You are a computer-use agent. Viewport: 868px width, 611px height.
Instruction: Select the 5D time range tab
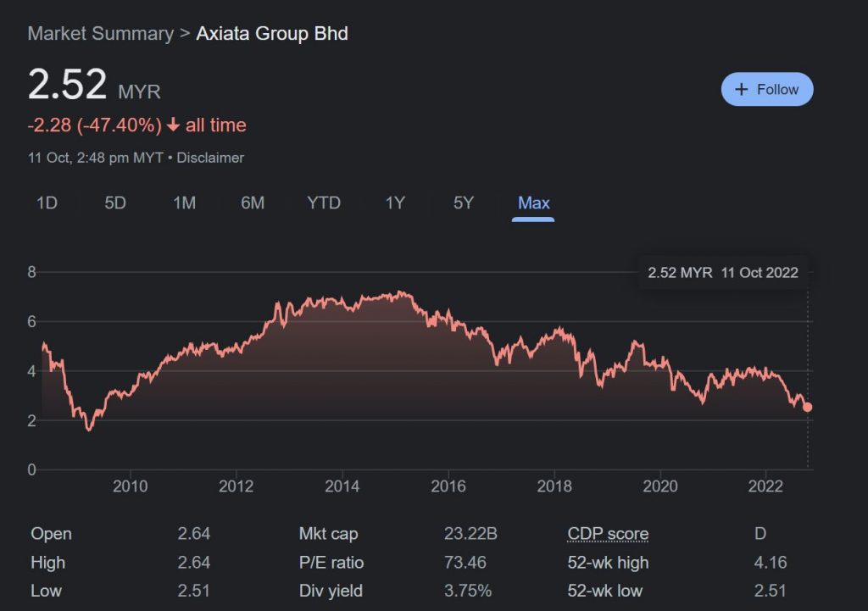pos(115,203)
